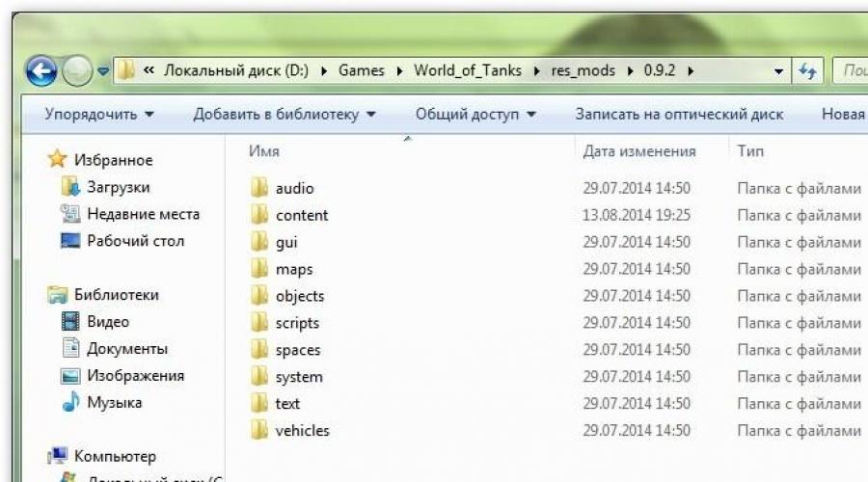Select Компьютер in the sidebar
Screen dimensions: 868x482
(x=115, y=456)
